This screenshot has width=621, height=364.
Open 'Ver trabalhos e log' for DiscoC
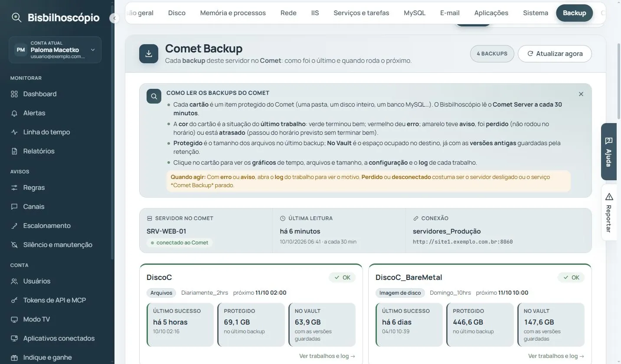pyautogui.click(x=327, y=356)
